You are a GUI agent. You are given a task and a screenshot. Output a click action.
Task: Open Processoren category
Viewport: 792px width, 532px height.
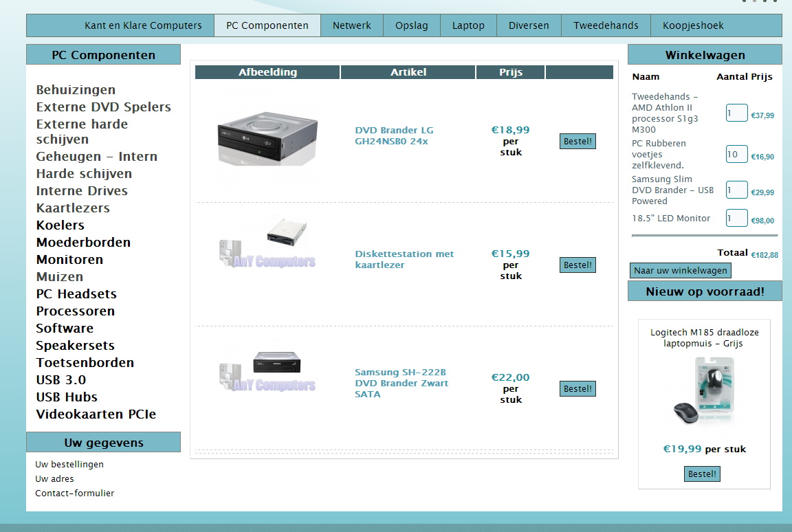pyautogui.click(x=75, y=311)
